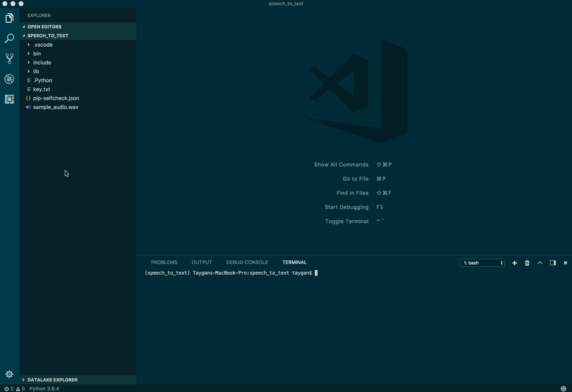Create a new terminal with plus icon
572x392 pixels.
click(514, 263)
